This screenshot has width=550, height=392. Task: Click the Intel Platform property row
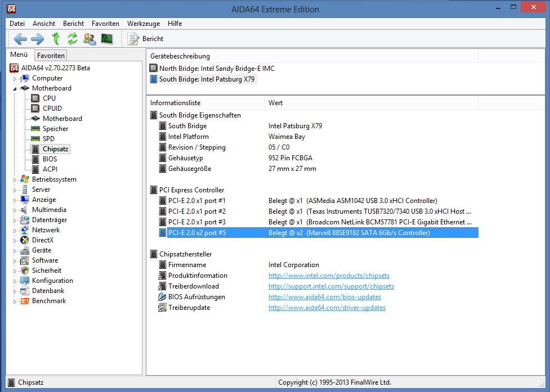(x=318, y=137)
